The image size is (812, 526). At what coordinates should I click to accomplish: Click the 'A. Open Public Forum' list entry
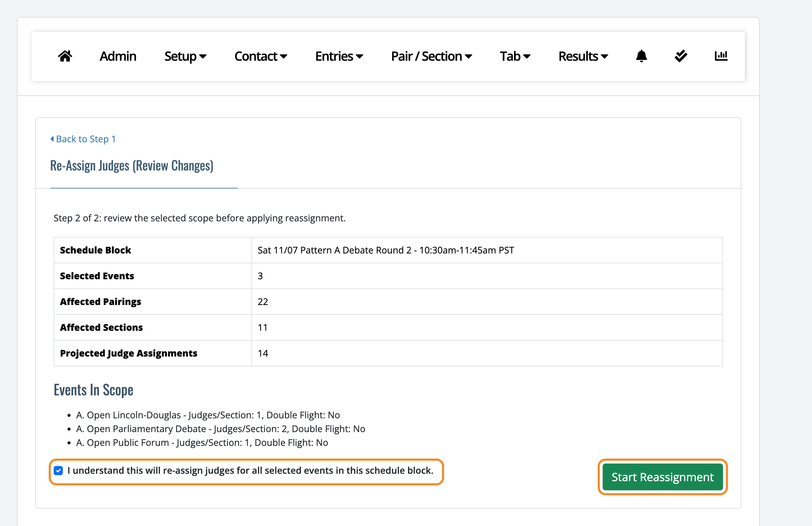[x=202, y=443]
